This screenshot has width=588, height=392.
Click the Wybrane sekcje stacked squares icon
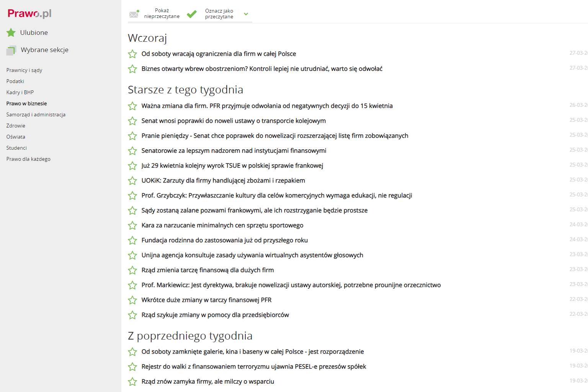pyautogui.click(x=11, y=50)
